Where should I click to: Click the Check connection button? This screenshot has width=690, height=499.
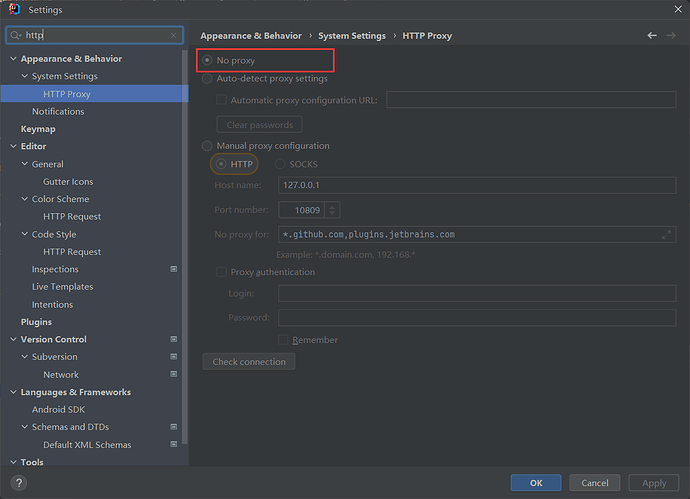[249, 362]
